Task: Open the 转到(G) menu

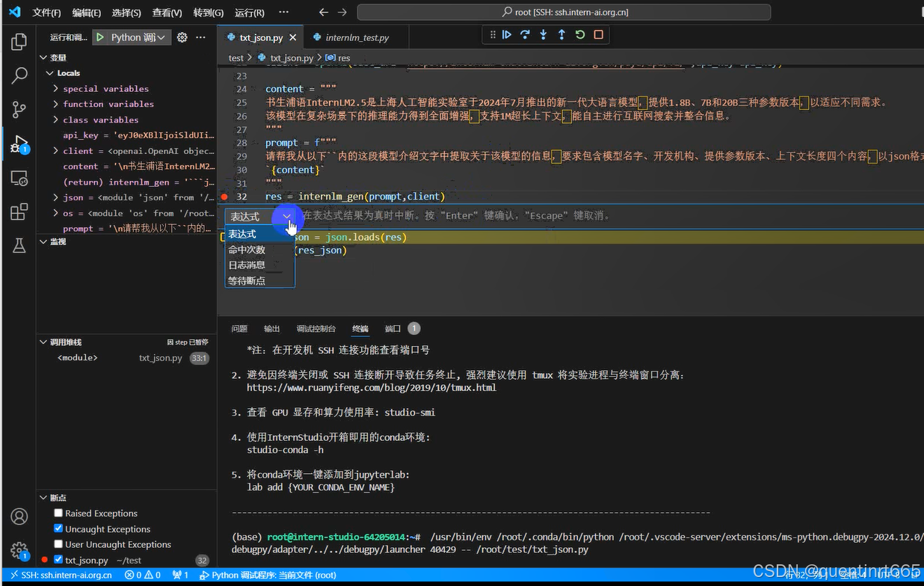Action: click(209, 13)
